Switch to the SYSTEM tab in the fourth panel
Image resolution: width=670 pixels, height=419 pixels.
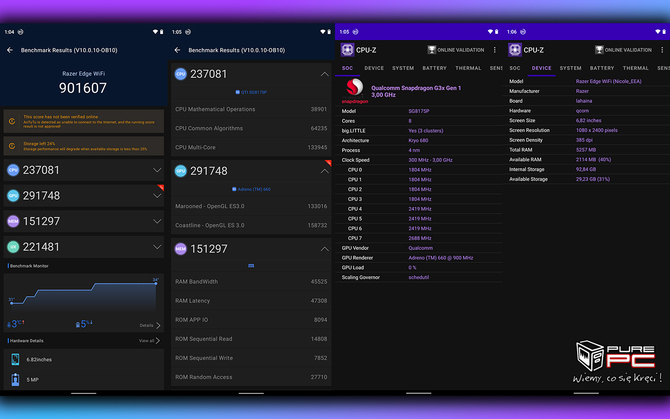point(570,68)
